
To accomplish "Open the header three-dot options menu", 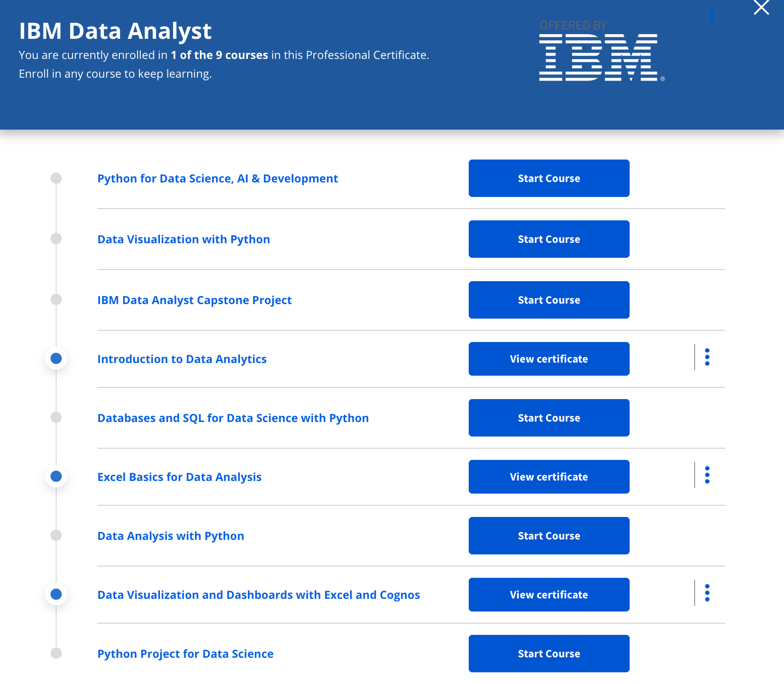I will point(712,15).
